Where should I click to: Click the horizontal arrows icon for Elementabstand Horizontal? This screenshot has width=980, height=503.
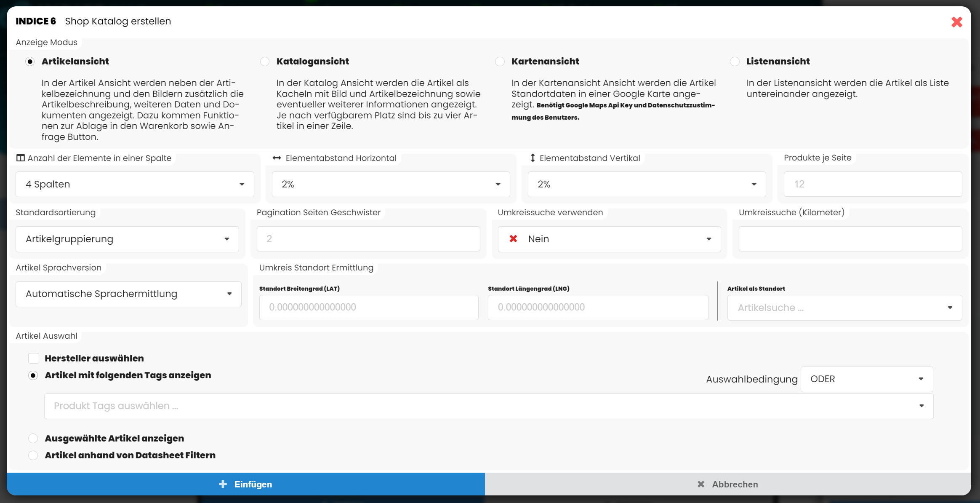[x=277, y=158]
